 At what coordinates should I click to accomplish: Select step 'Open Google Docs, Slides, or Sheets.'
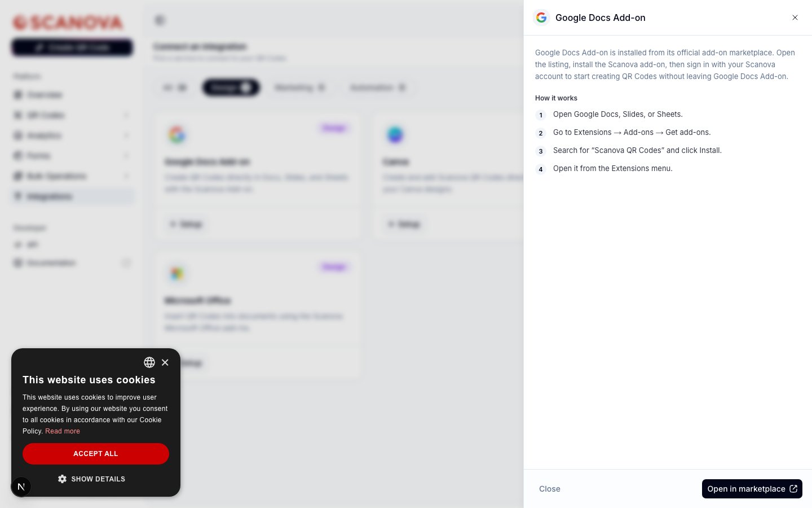point(618,115)
